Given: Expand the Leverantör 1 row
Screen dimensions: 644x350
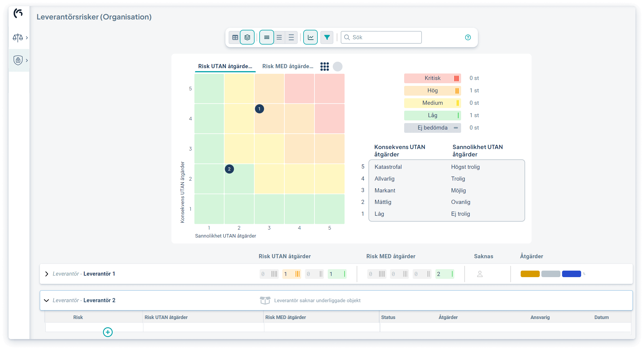Looking at the screenshot, I should coord(47,274).
